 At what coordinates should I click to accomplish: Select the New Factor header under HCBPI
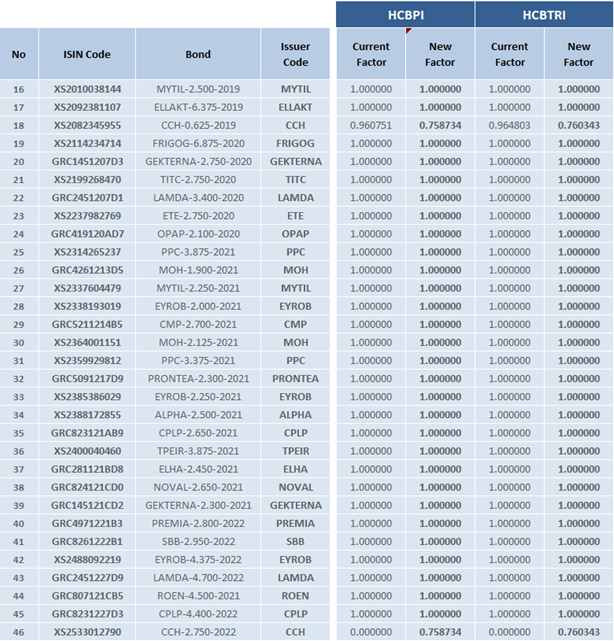click(x=440, y=54)
